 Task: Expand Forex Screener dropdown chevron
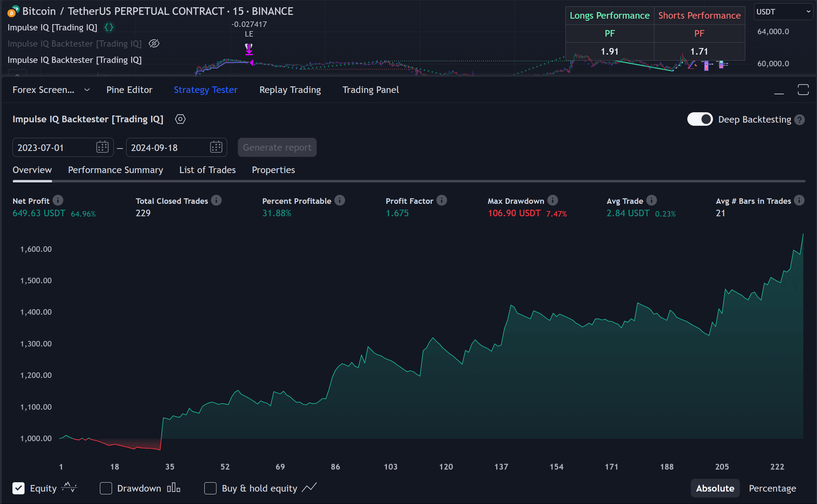pos(87,90)
